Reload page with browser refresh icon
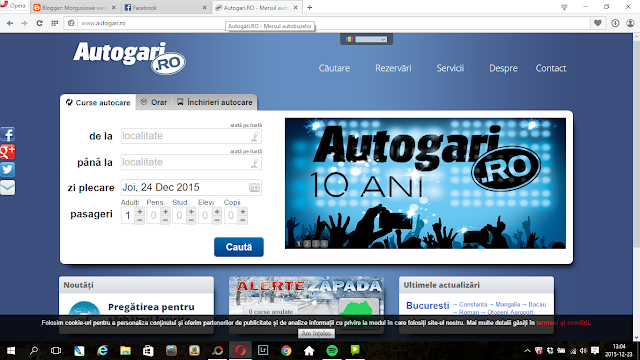The height and width of the screenshot is (360, 640). click(x=39, y=23)
